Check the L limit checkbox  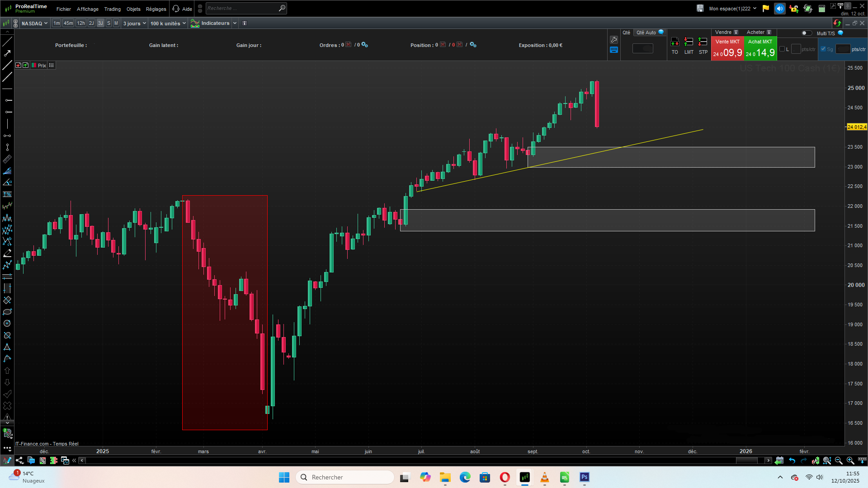click(x=783, y=49)
